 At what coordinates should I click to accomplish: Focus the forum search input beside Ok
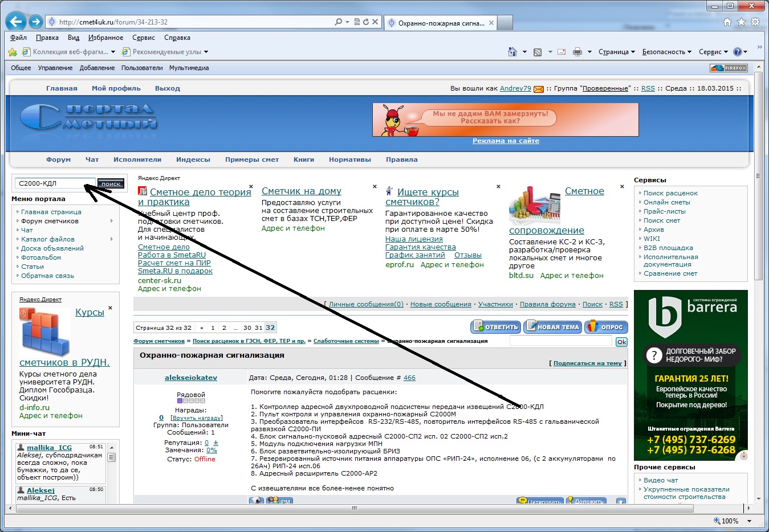(x=560, y=341)
